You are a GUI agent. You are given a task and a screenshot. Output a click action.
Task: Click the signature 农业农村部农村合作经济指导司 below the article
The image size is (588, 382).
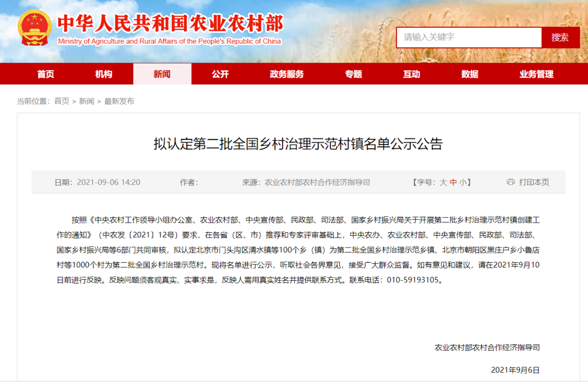[487, 348]
